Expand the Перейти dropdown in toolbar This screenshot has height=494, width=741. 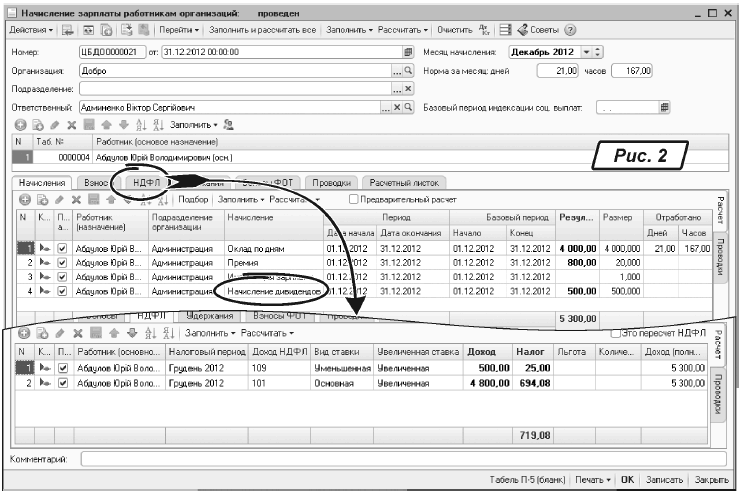tap(176, 31)
